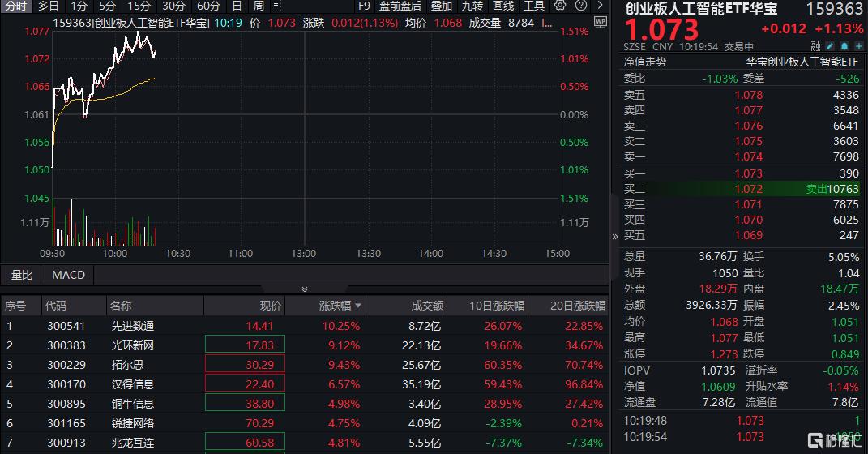Image resolution: width=868 pixels, height=454 pixels.
Task: Select stock row 先进数通
Action: 305,326
